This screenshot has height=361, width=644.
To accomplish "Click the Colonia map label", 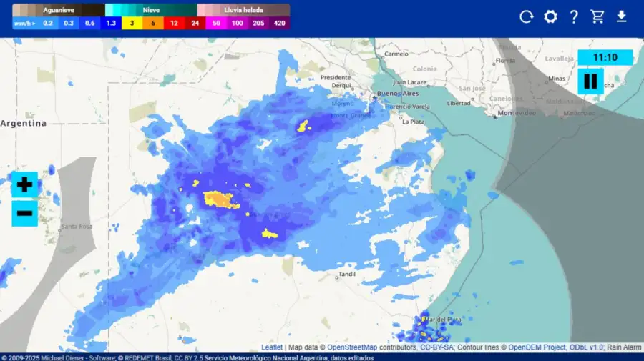I will click(424, 69).
